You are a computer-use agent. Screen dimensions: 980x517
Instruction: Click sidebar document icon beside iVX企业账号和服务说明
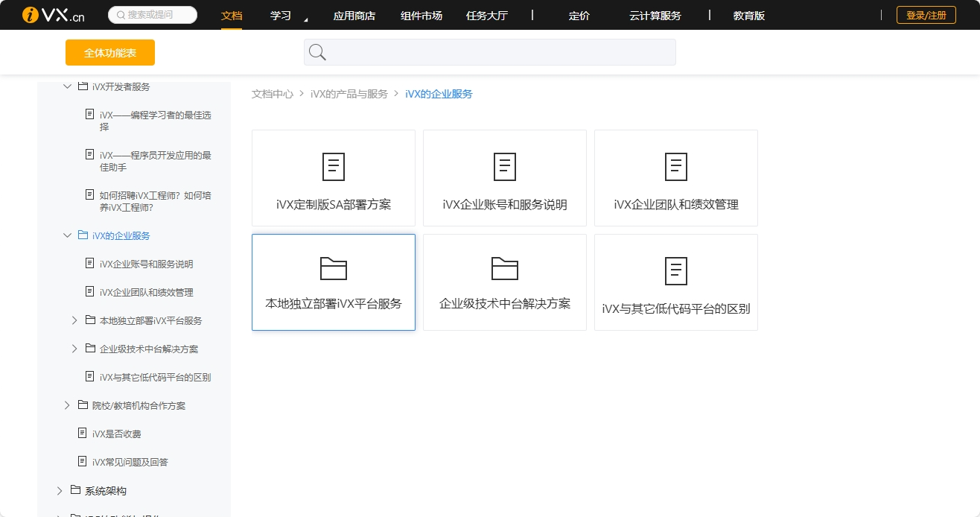(90, 264)
